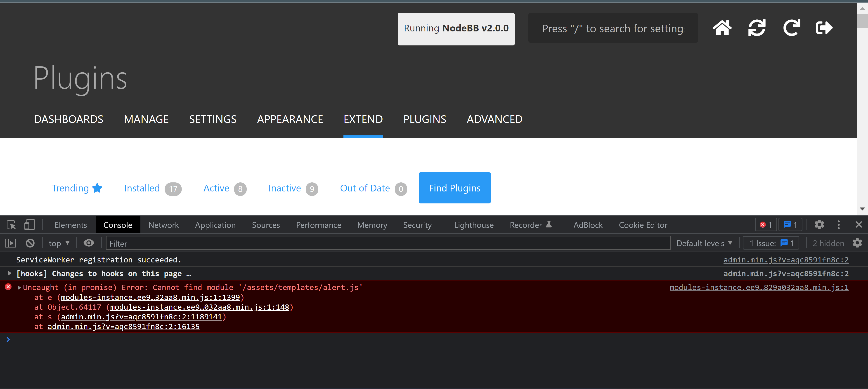Click the page scrollbar down arrow
This screenshot has height=389, width=868.
pyautogui.click(x=862, y=209)
